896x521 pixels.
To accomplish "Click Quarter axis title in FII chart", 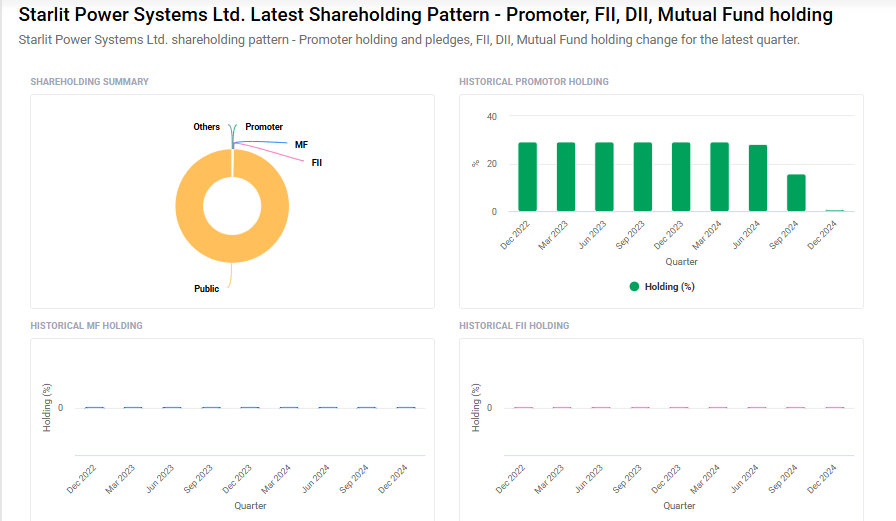I will coord(679,506).
